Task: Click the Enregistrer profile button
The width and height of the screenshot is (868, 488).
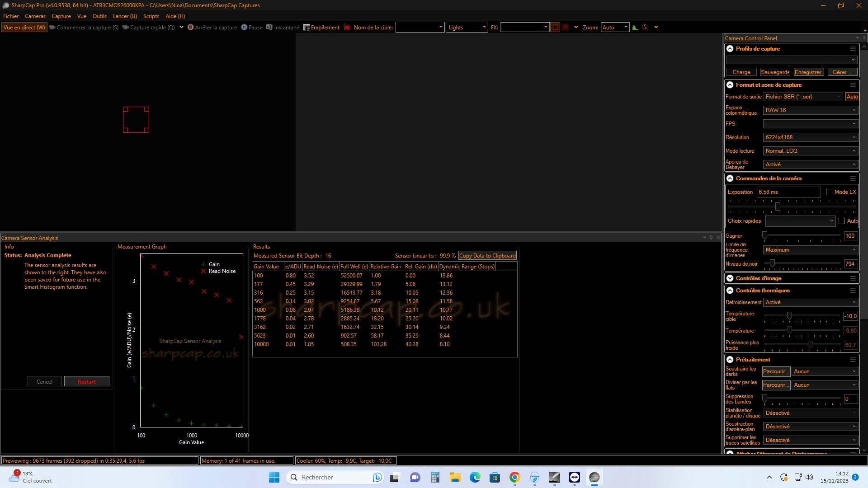Action: tap(808, 72)
